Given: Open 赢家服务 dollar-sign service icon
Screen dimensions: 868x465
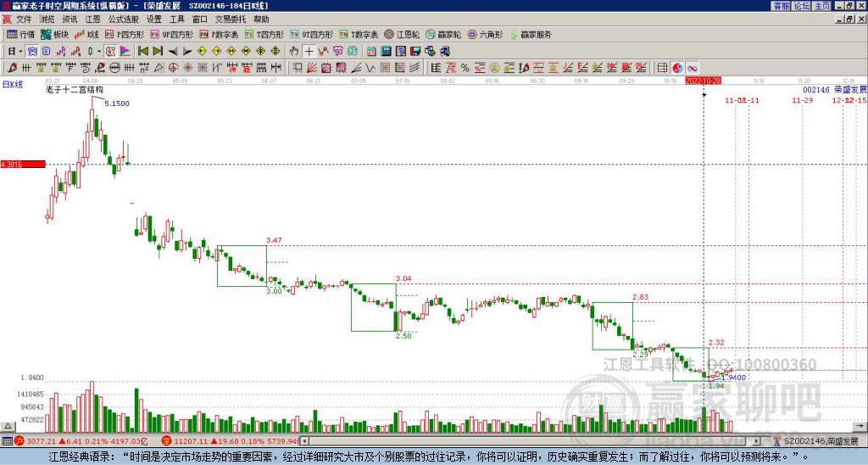Looking at the screenshot, I should pyautogui.click(x=531, y=34).
